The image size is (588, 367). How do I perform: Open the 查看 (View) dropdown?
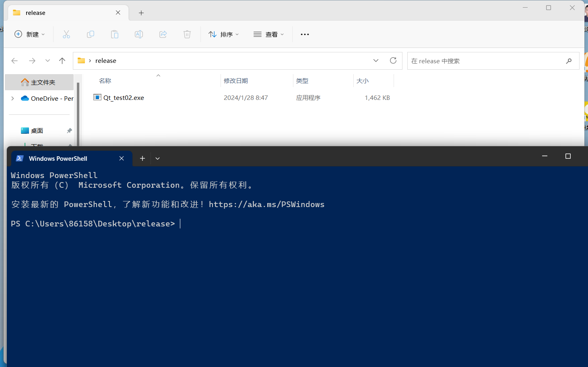pos(269,34)
